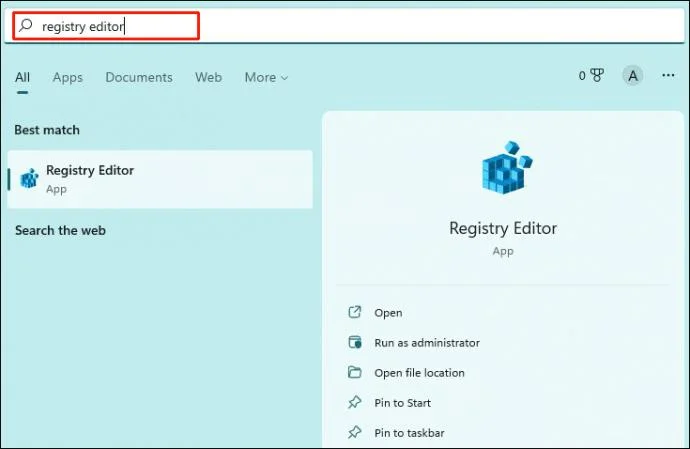This screenshot has width=690, height=449.
Task: Click the pin icon beside Pin to taskbar
Action: pyautogui.click(x=355, y=432)
